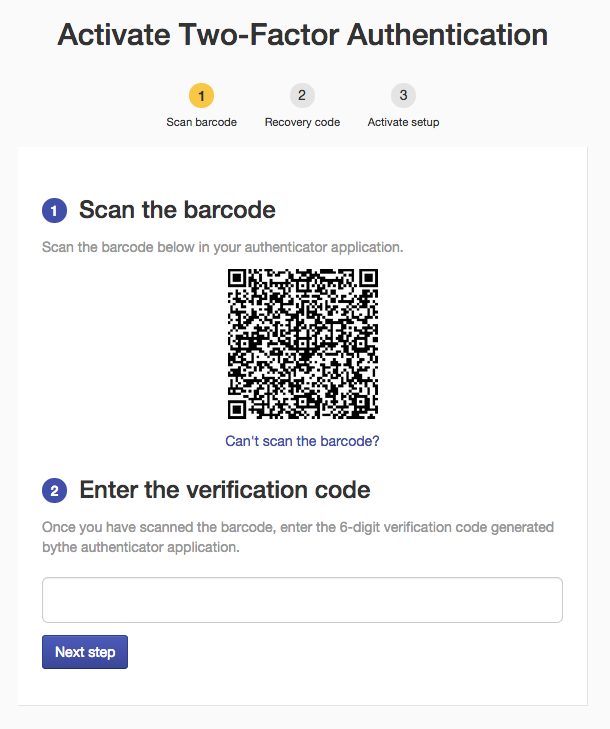Click the center of the QR barcode
This screenshot has height=729, width=610.
(303, 343)
